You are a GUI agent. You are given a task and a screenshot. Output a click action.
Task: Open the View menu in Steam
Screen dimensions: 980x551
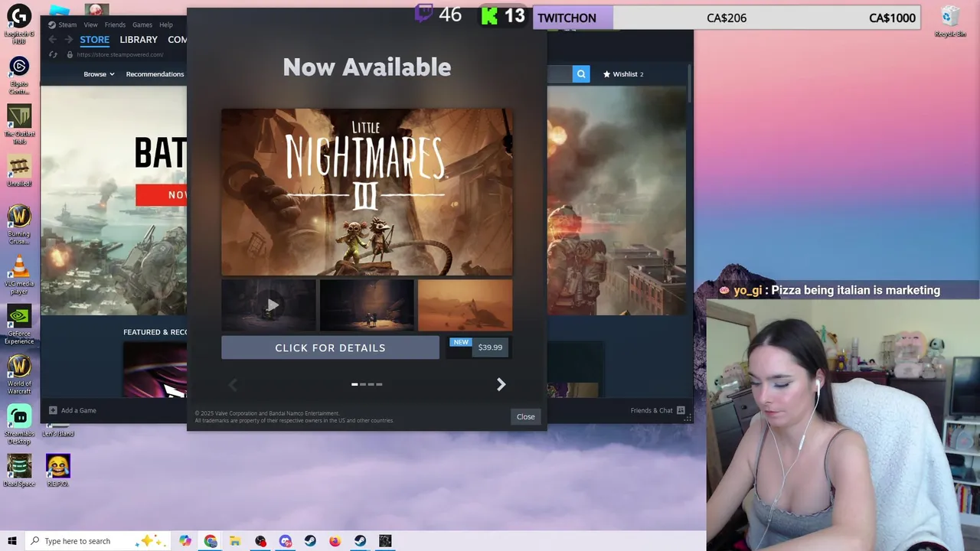(90, 24)
